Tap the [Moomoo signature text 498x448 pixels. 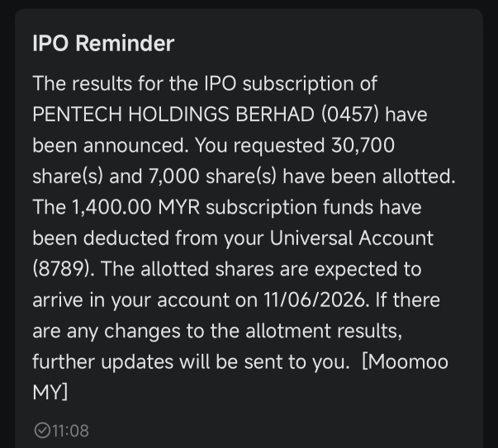(405, 361)
